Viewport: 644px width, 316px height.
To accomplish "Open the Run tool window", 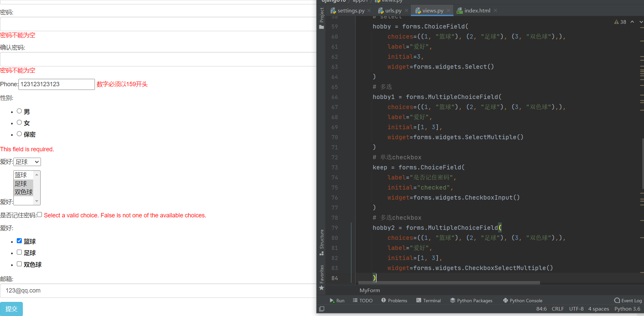I will 337,301.
